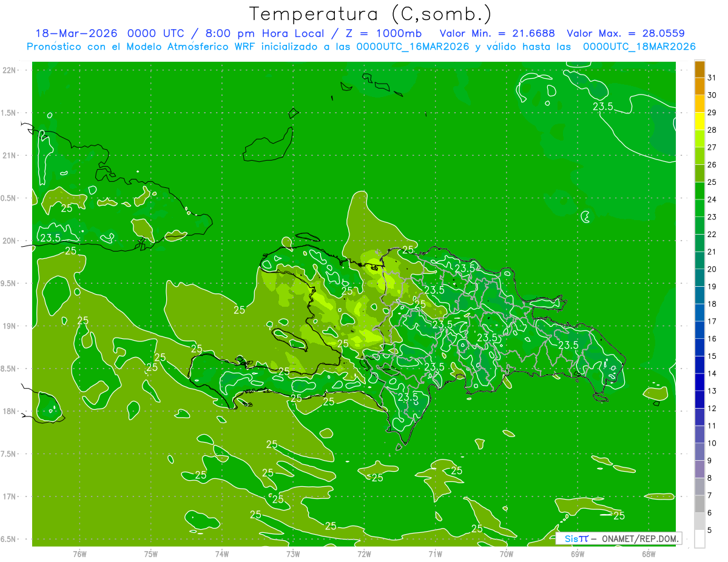Click the '20N' latitude axis label
Screen dimensions: 728x562
coord(9,241)
